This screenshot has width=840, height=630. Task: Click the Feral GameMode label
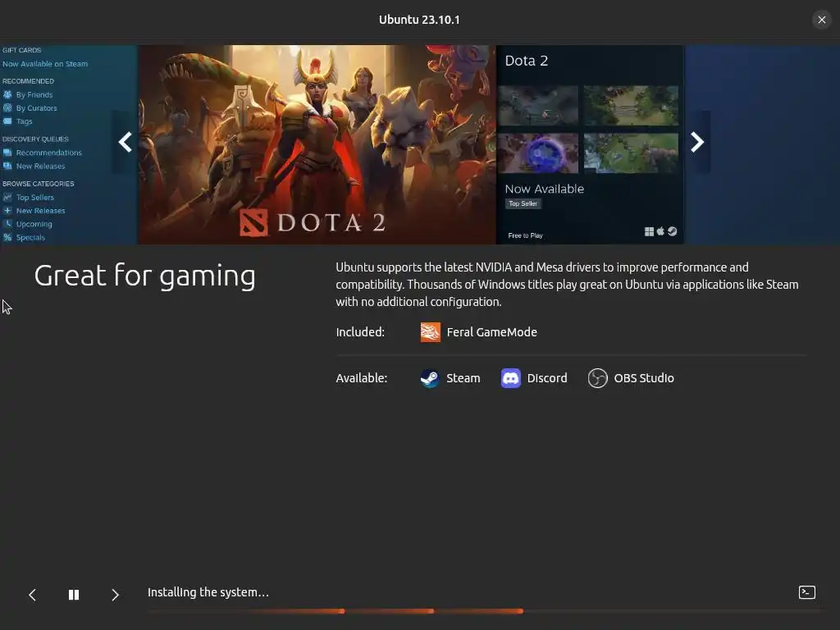(x=492, y=332)
